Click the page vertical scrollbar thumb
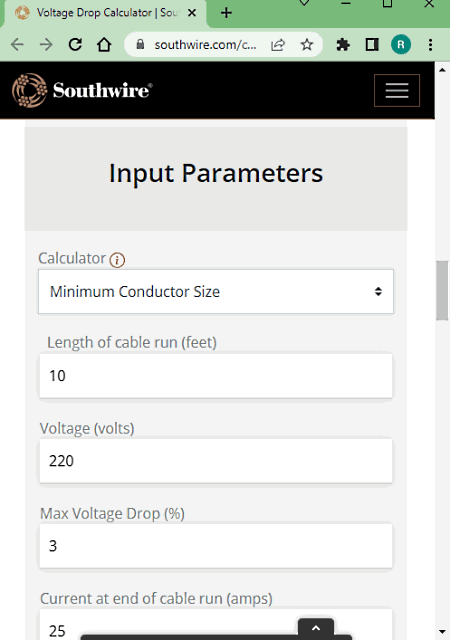 pyautogui.click(x=442, y=291)
